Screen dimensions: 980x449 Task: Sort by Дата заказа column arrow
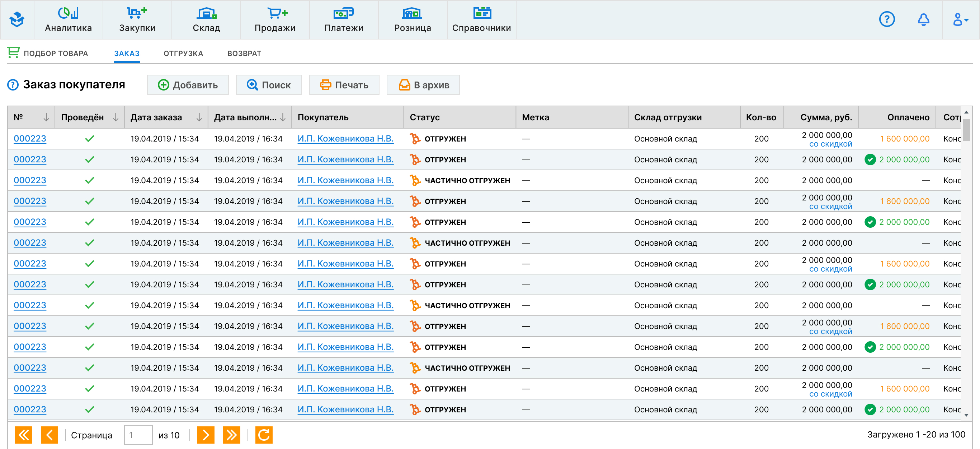199,117
